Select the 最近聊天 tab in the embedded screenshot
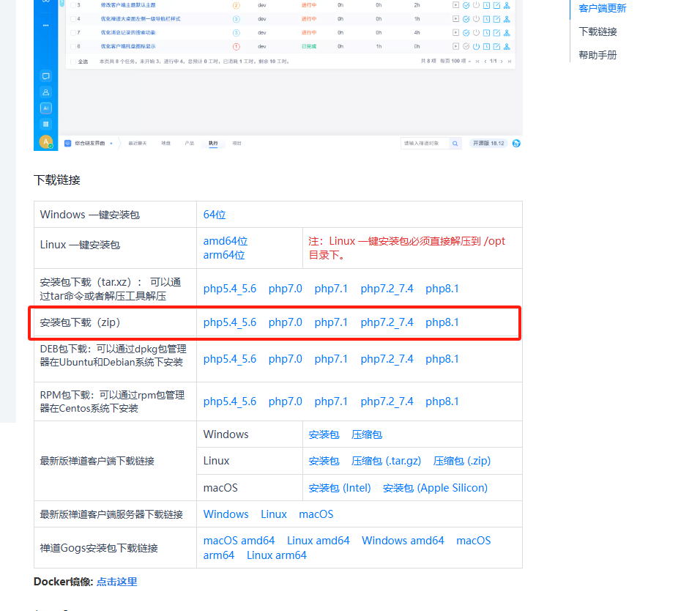This screenshot has width=700, height=611. 138,144
